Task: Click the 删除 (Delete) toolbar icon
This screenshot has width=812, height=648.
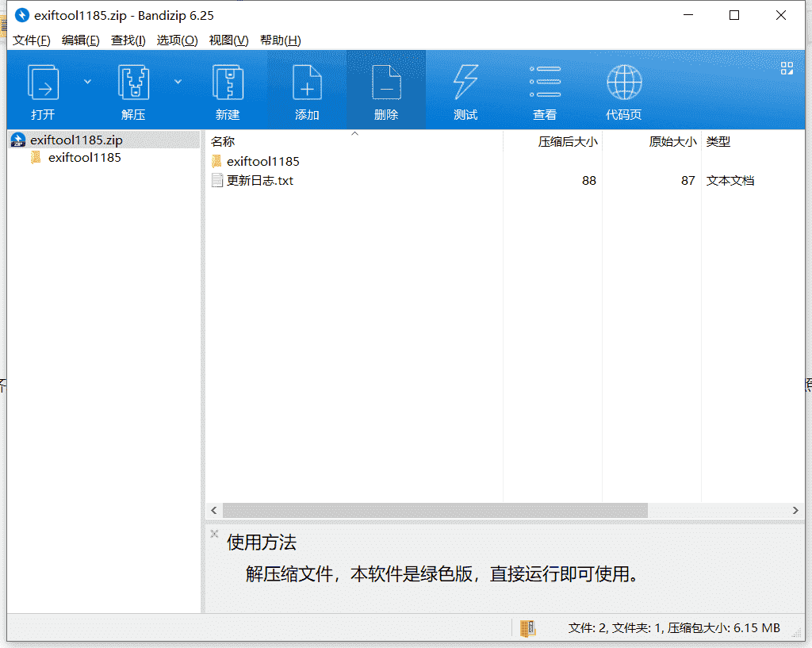Action: pos(386,82)
